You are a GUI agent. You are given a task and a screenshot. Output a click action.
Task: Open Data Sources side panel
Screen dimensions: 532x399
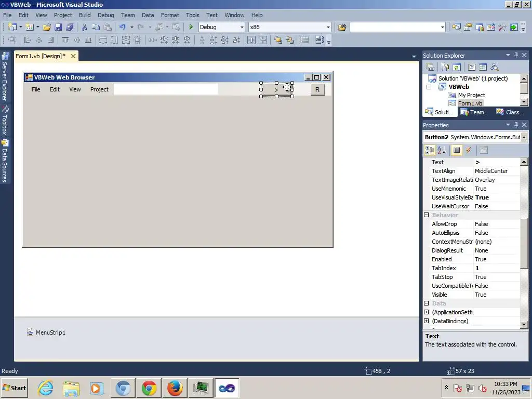coord(5,161)
